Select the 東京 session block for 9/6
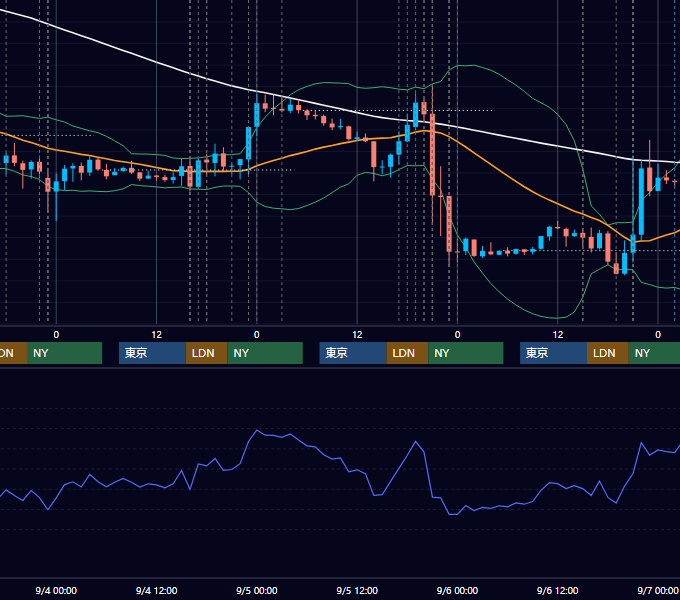Image resolution: width=680 pixels, height=600 pixels. [553, 353]
